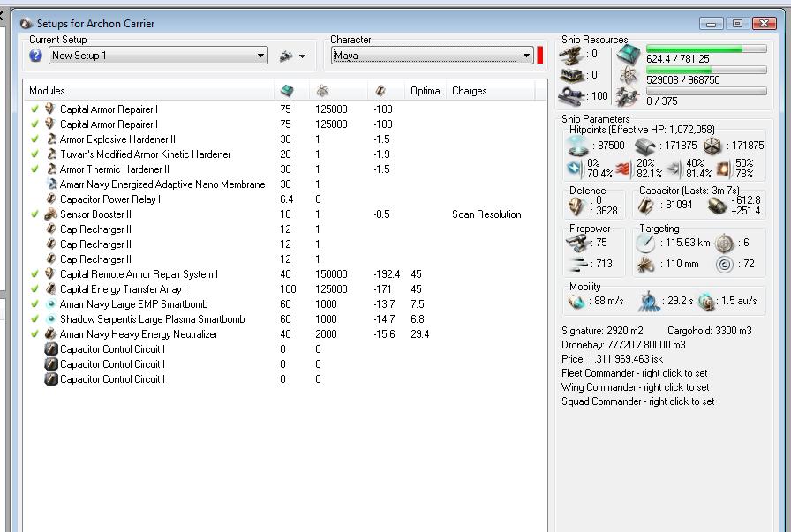Toggle Tuvan's Modified Armor Kinetic Hardener checkmark

coord(34,154)
